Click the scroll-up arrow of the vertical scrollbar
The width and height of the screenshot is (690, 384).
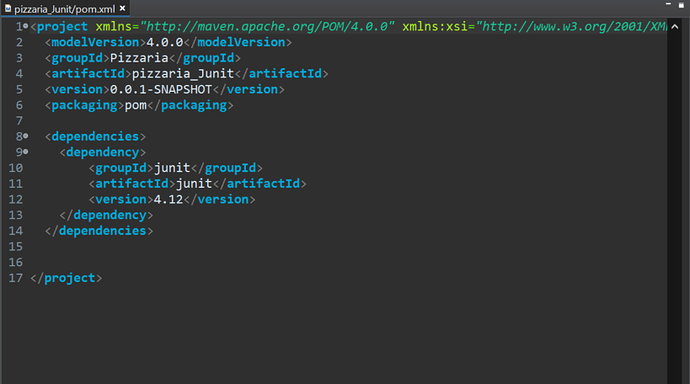pos(675,27)
